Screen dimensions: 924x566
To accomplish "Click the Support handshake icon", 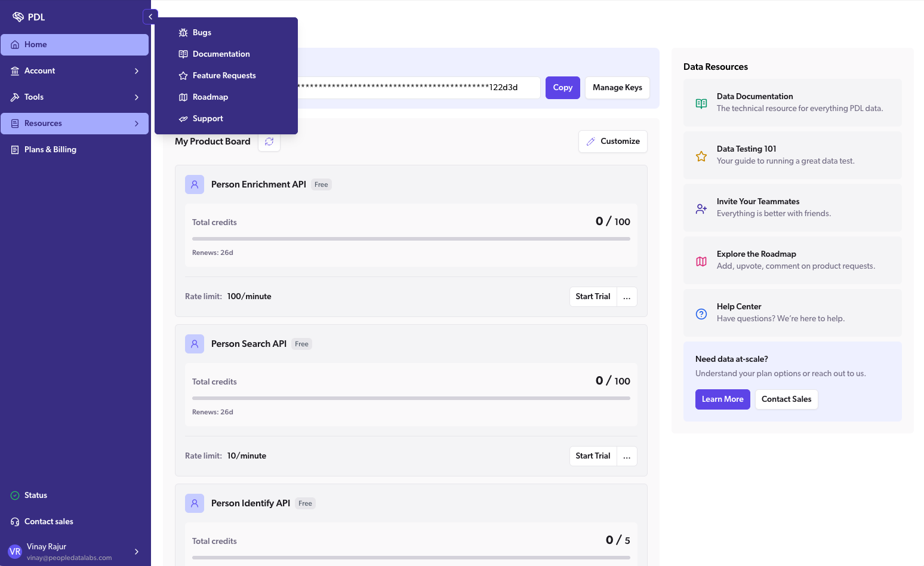I will (x=183, y=119).
